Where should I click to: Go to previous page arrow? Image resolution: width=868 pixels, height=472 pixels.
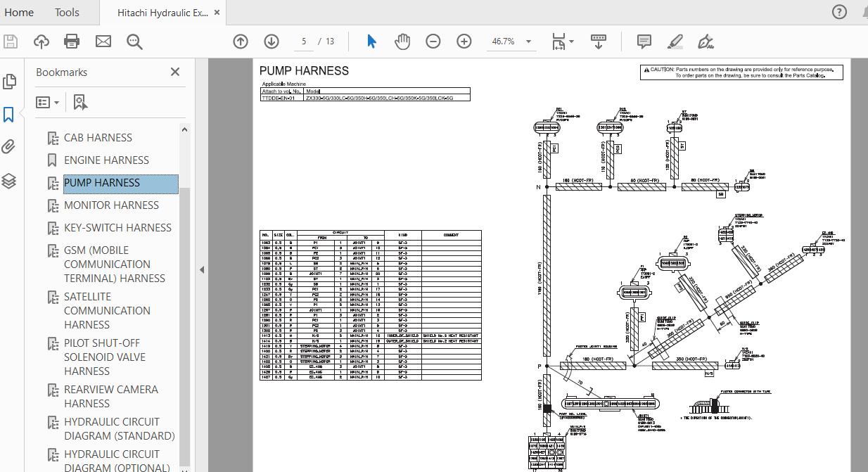click(x=241, y=42)
